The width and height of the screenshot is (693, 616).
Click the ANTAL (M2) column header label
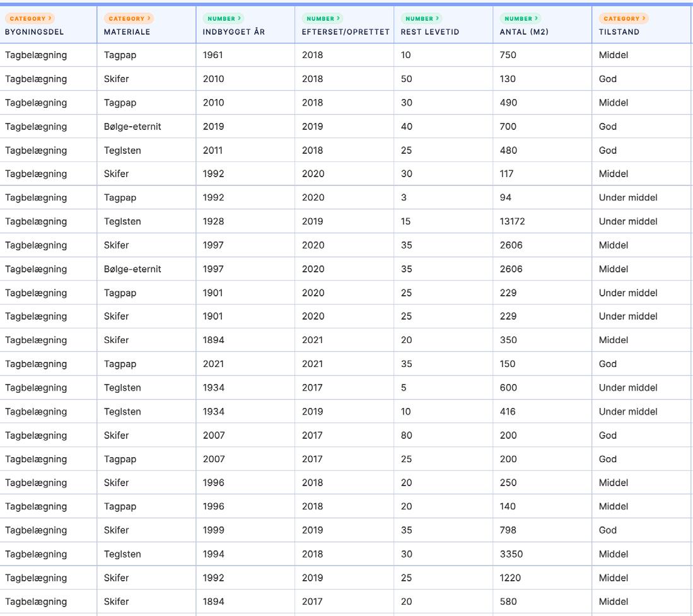(x=524, y=32)
